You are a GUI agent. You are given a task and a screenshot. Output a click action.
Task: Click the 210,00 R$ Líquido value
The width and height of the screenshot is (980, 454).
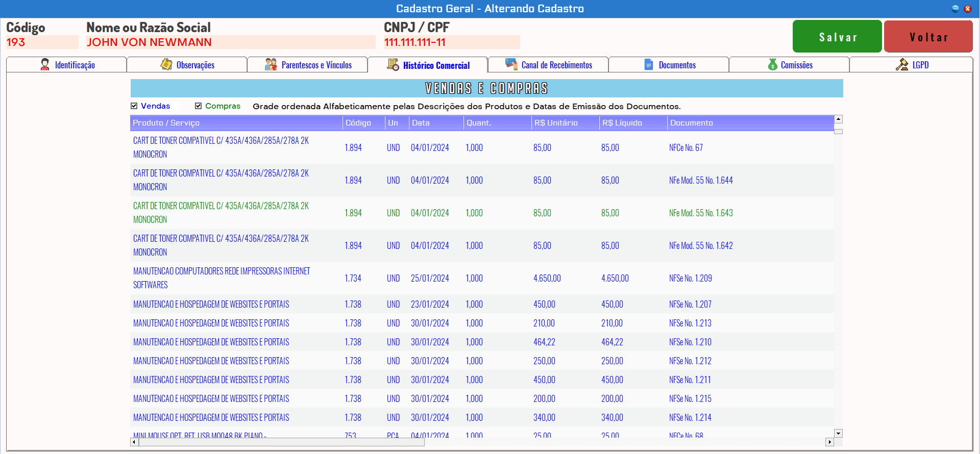[612, 323]
